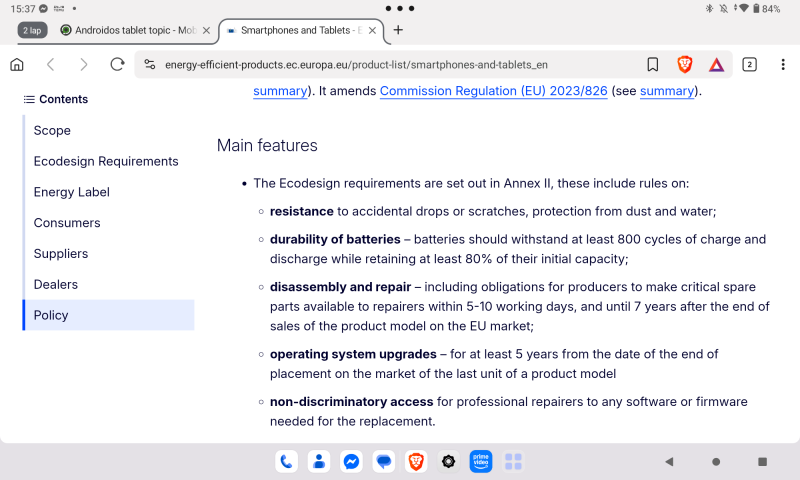
Task: Toggle the Contents list icon
Action: [29, 99]
